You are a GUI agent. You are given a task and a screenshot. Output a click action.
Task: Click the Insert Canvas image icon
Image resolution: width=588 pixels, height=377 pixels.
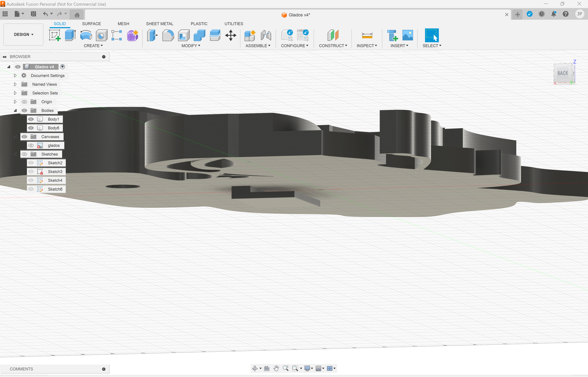tap(407, 35)
